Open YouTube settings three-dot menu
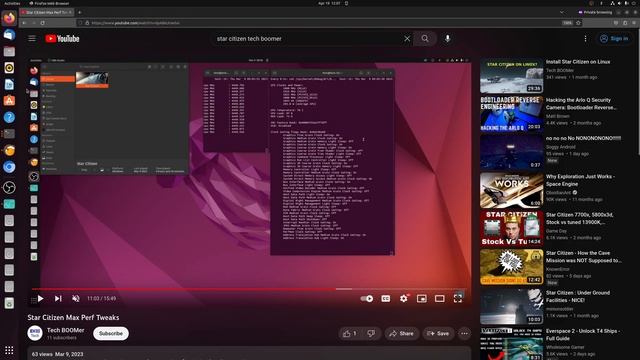The width and height of the screenshot is (640, 360). pos(585,38)
